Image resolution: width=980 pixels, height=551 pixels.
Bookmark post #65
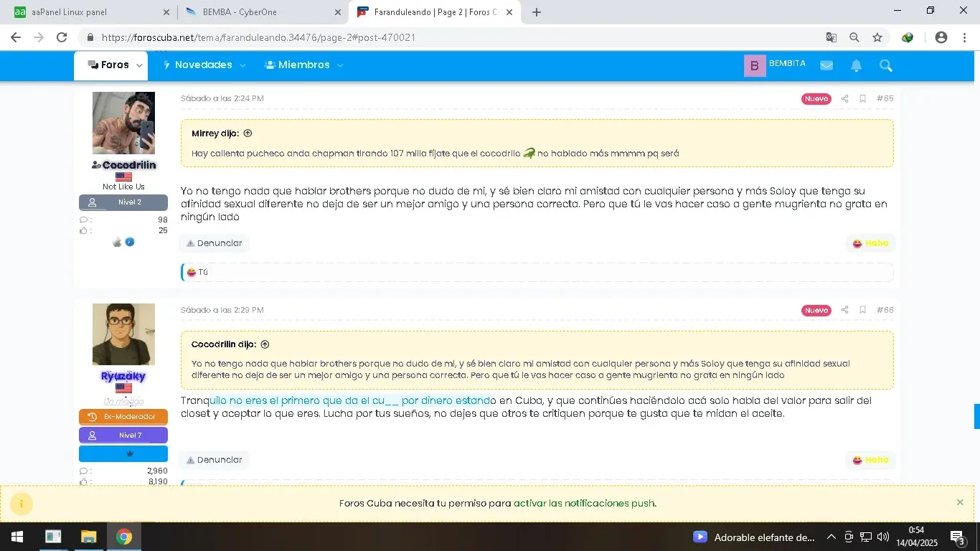pos(862,99)
